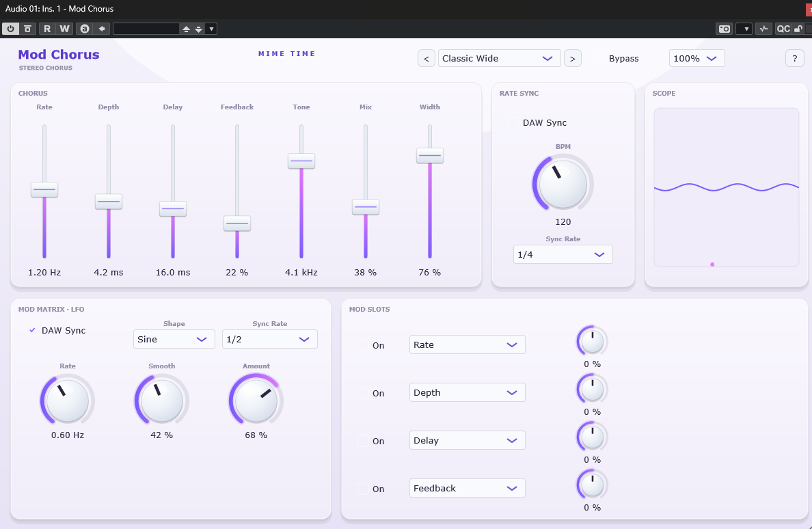Image resolution: width=812 pixels, height=529 pixels.
Task: Click the Delay slider handle
Action: pos(173,208)
